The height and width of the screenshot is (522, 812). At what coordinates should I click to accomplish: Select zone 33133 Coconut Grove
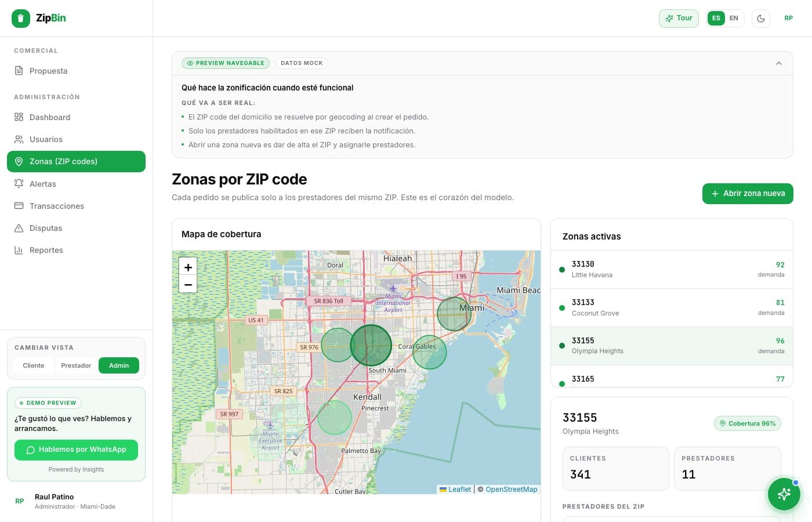pyautogui.click(x=672, y=308)
